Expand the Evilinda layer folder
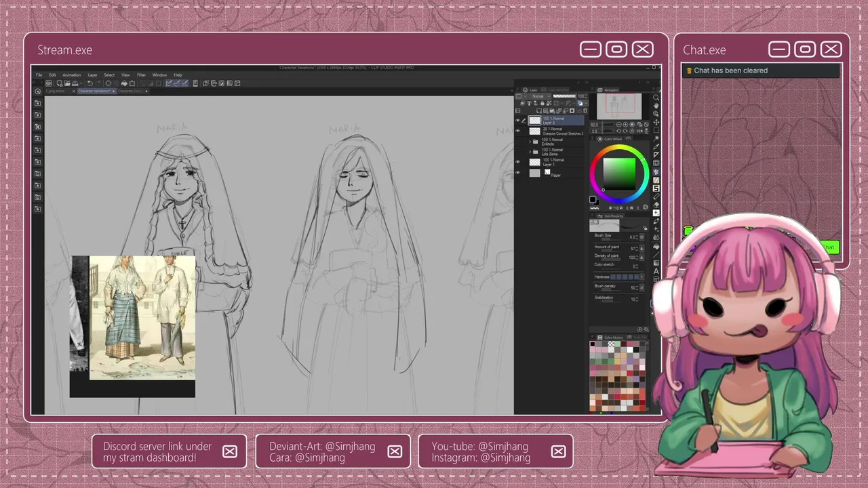The height and width of the screenshot is (488, 868). point(530,142)
